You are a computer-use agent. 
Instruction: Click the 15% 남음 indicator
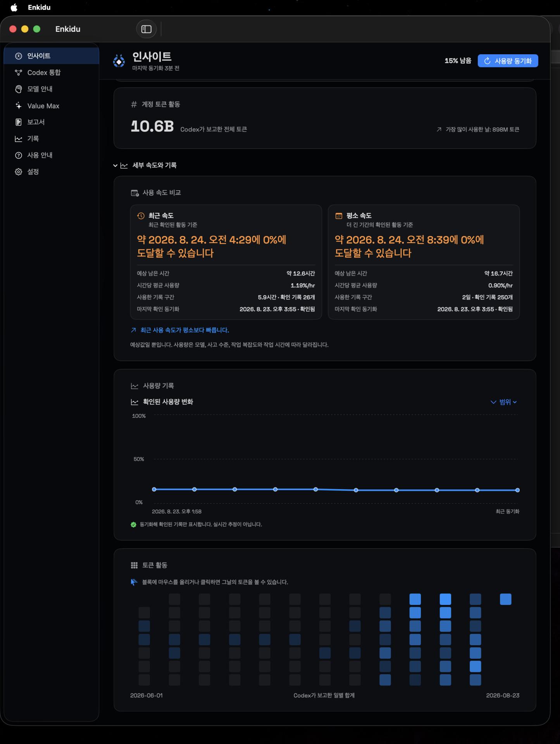click(458, 61)
